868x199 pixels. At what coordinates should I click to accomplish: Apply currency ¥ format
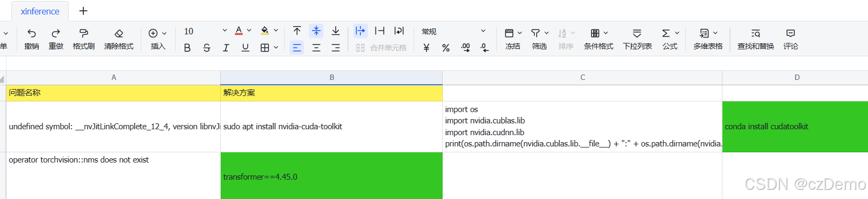[426, 48]
